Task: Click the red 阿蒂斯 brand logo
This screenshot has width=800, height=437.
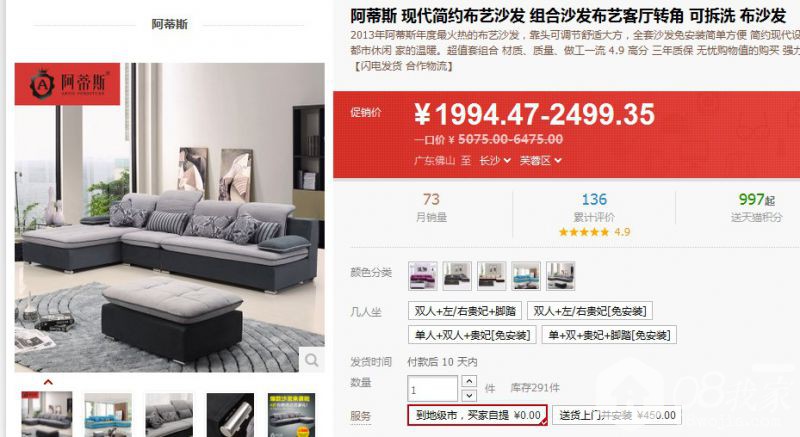Action: point(67,84)
